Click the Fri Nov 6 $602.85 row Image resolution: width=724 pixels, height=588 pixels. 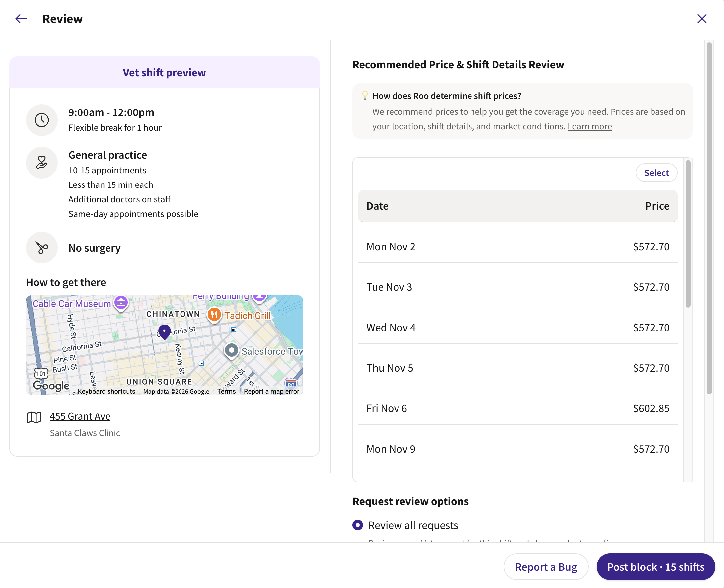[518, 408]
